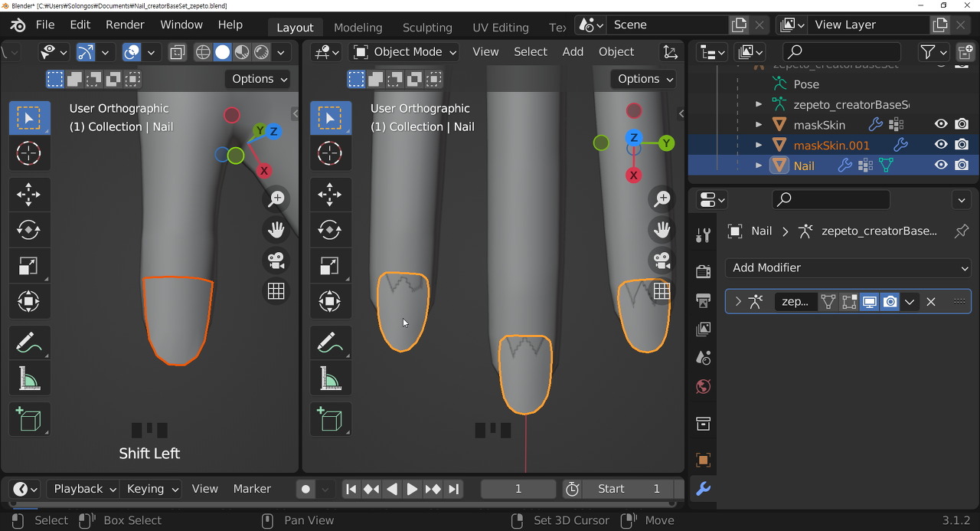Open the outliner filter dropdown
Screen dimensions: 980x531
[x=933, y=52]
